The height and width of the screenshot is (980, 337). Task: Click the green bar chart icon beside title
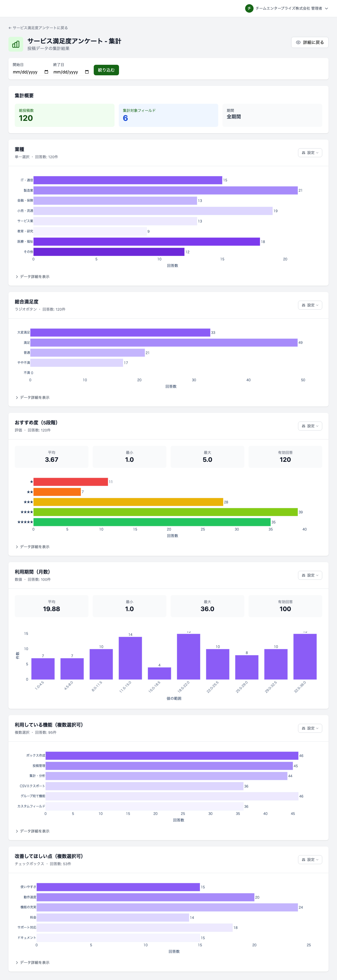pyautogui.click(x=16, y=44)
